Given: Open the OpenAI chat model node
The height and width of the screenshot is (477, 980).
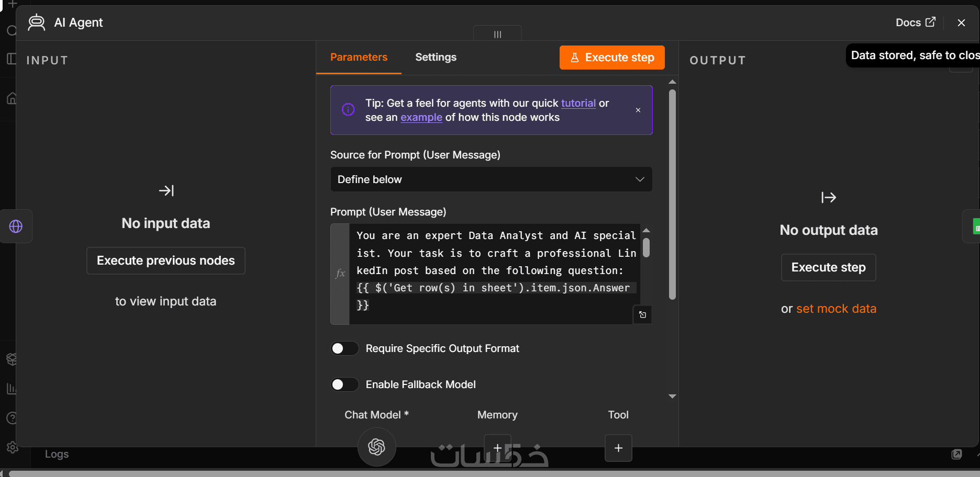Looking at the screenshot, I should 376,447.
